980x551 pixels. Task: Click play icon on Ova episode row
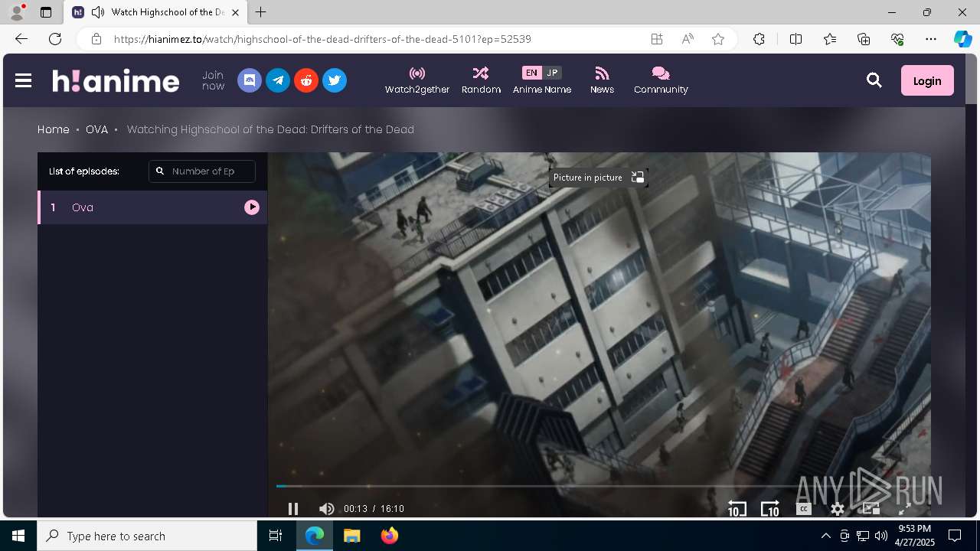pyautogui.click(x=252, y=207)
